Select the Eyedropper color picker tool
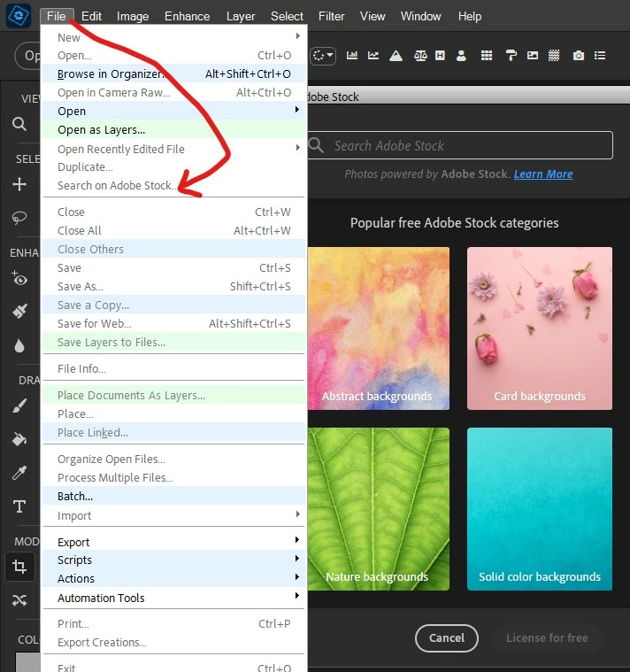Screen dimensions: 630x672 (19, 473)
